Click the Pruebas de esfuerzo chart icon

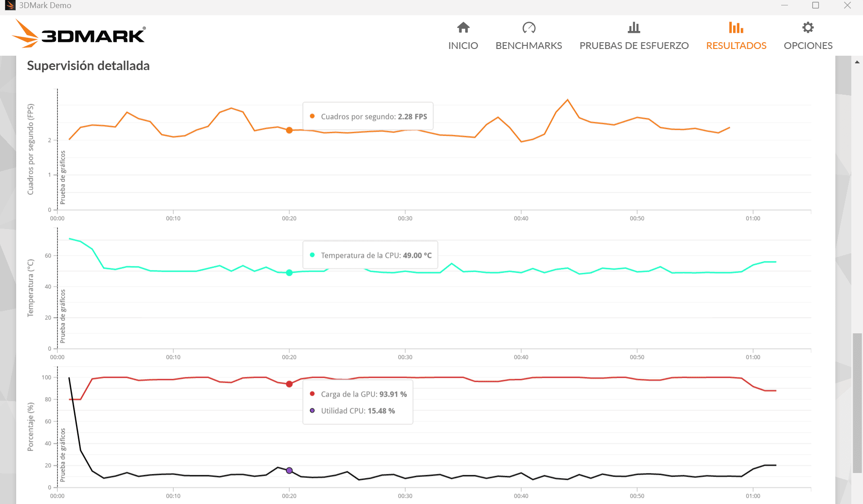tap(634, 28)
